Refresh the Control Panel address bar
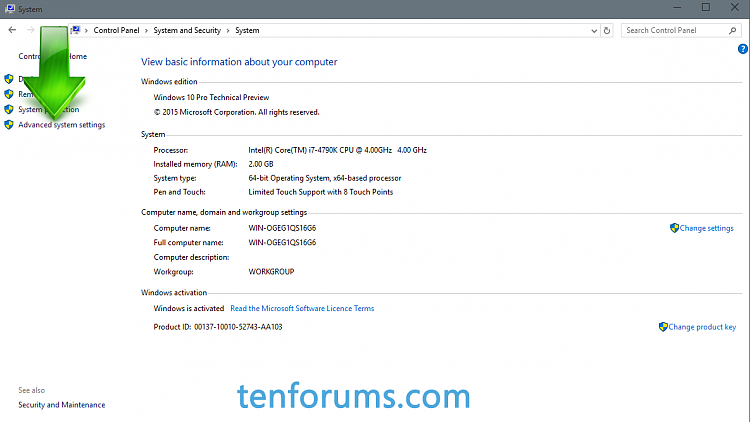This screenshot has width=750, height=422. 607,31
